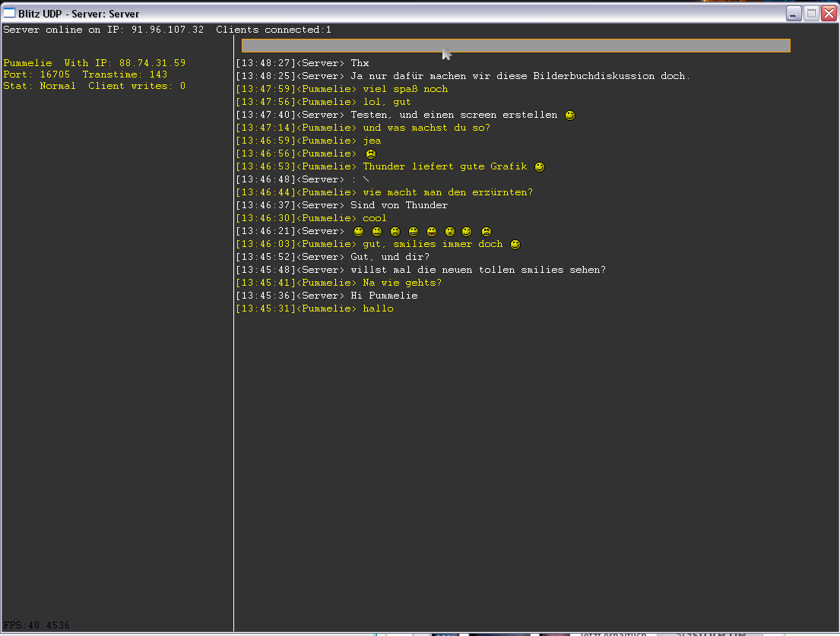Click the wink smiley after 'gute Grafik'
This screenshot has height=636, width=840.
(x=540, y=166)
